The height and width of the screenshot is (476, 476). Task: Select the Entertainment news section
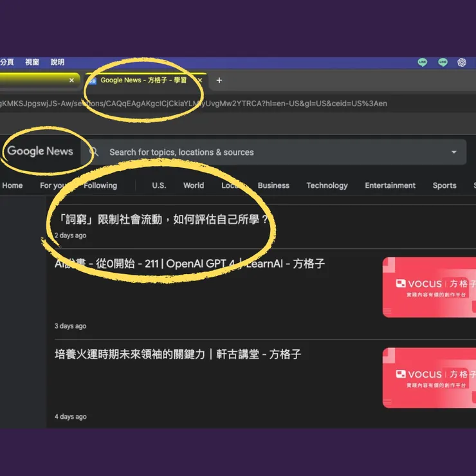[390, 185]
